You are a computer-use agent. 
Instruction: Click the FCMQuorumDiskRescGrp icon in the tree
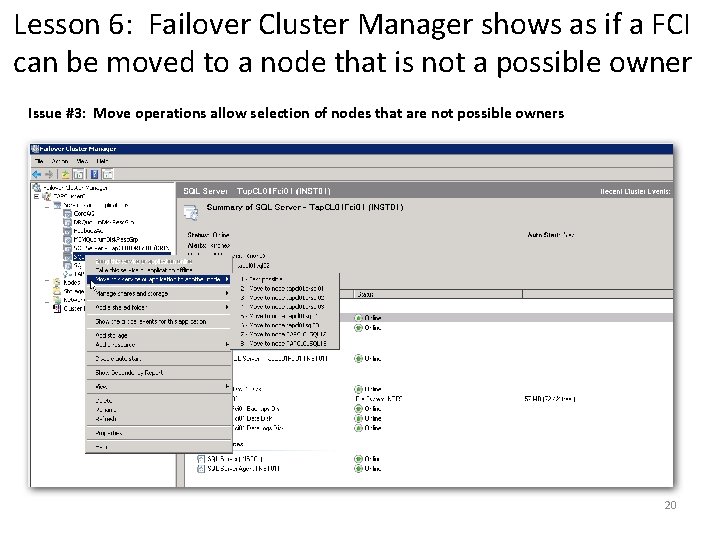tap(68, 239)
